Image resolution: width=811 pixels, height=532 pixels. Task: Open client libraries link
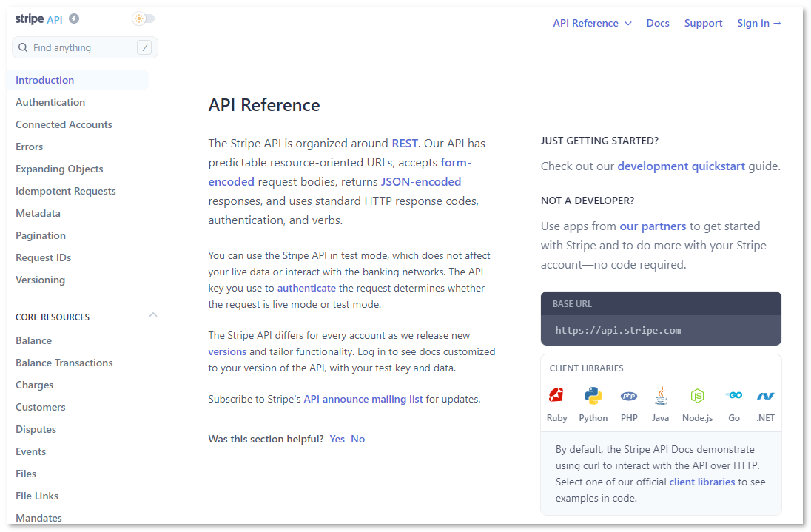tap(702, 482)
